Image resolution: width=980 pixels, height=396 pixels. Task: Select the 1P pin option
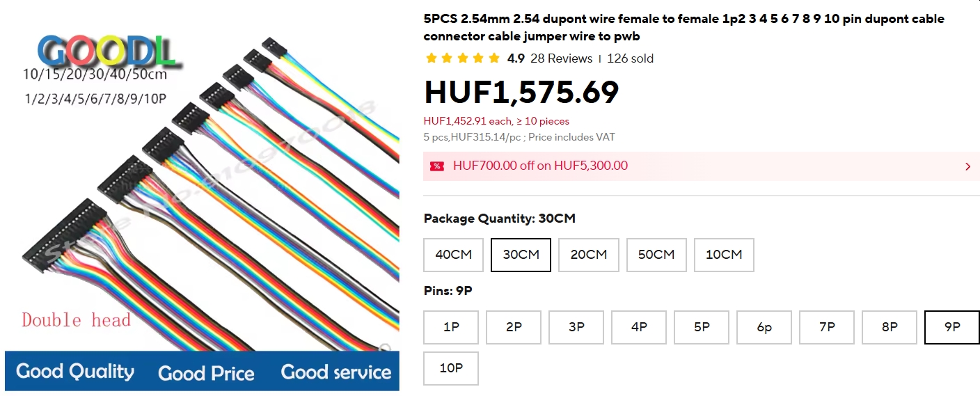point(451,327)
